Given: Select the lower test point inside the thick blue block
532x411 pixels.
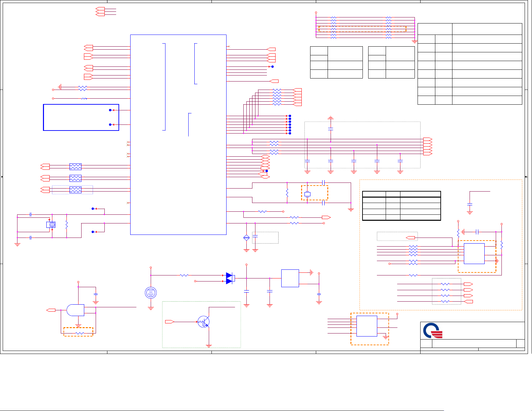Looking at the screenshot, I should pos(110,125).
